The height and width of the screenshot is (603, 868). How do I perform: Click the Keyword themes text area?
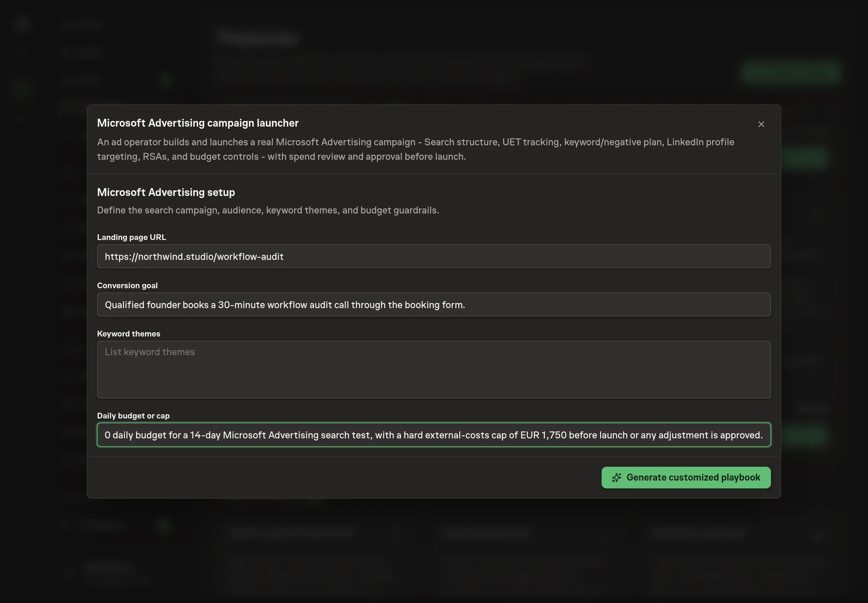[434, 370]
